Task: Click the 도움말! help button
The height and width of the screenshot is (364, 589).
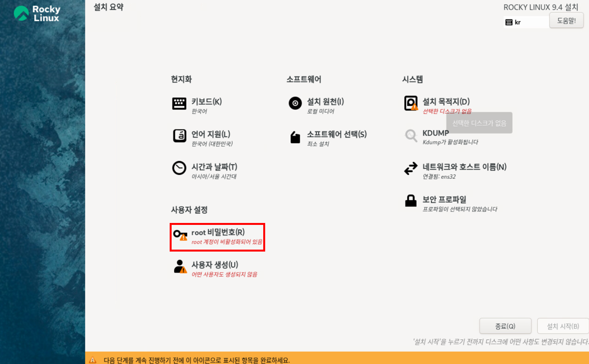Action: [x=566, y=20]
